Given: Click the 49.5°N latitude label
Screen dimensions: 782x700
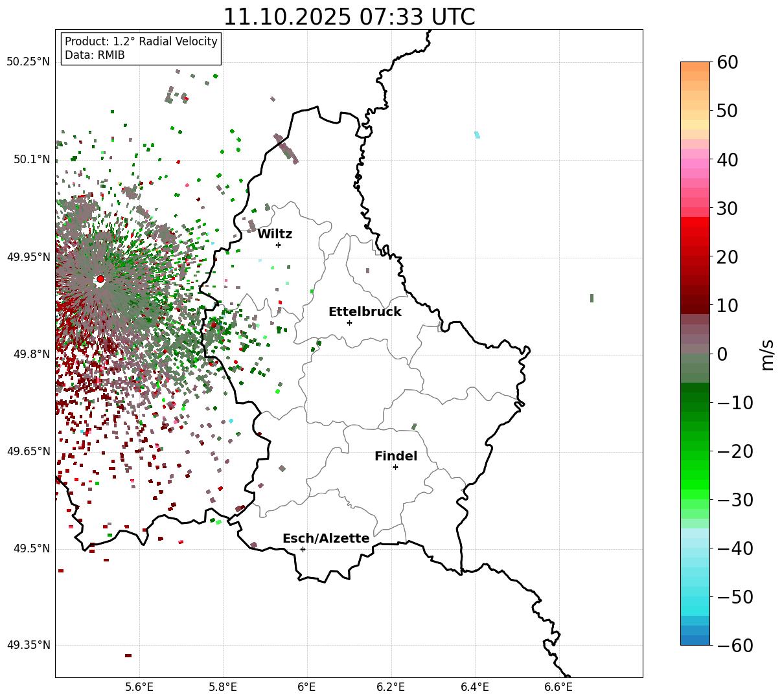Looking at the screenshot, I should pyautogui.click(x=31, y=548).
